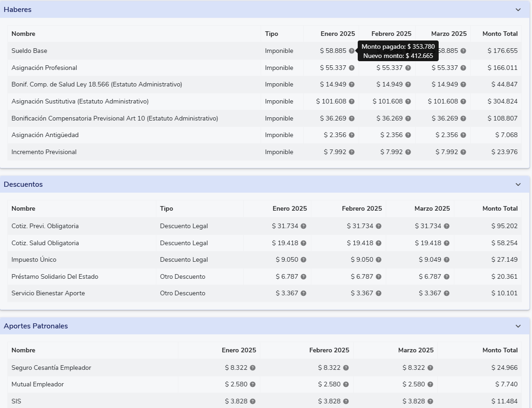Click Bonificación Compensatoria Previsional Art 10 name
532x408 pixels.
[x=114, y=118]
